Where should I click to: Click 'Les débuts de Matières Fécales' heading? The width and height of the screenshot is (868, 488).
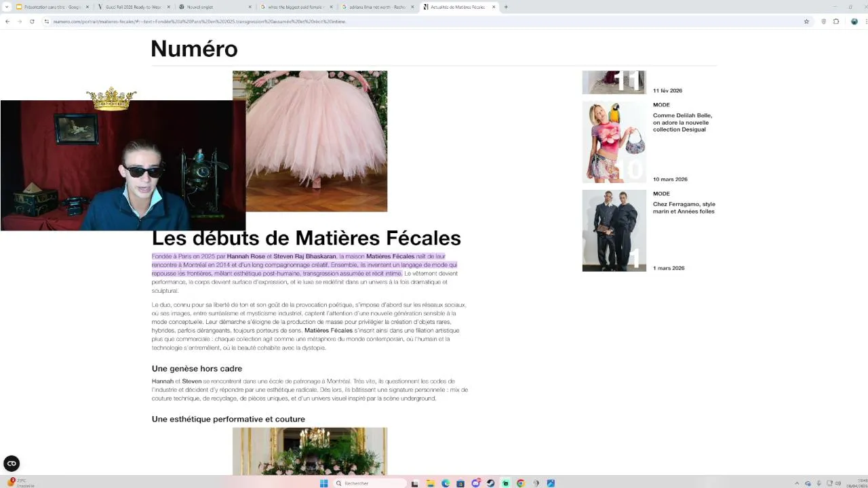[307, 238]
